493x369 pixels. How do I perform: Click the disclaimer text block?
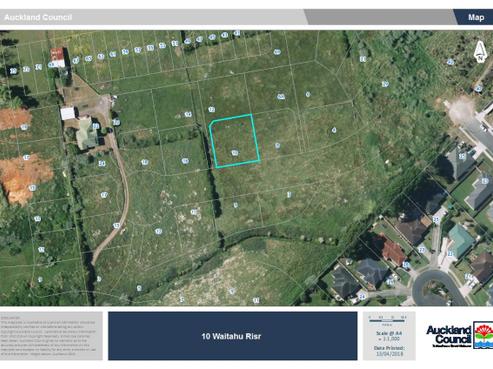coord(48,336)
